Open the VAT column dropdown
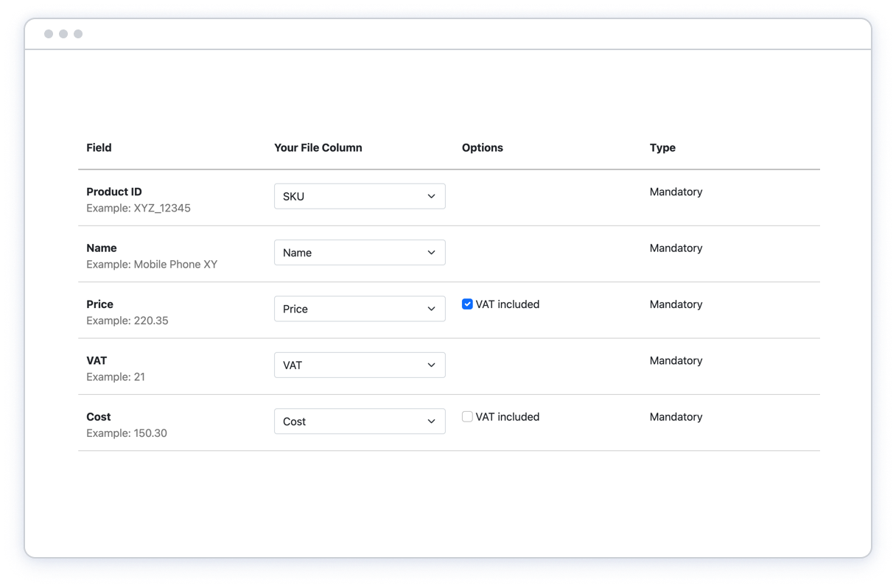This screenshot has width=896, height=588. 359,365
